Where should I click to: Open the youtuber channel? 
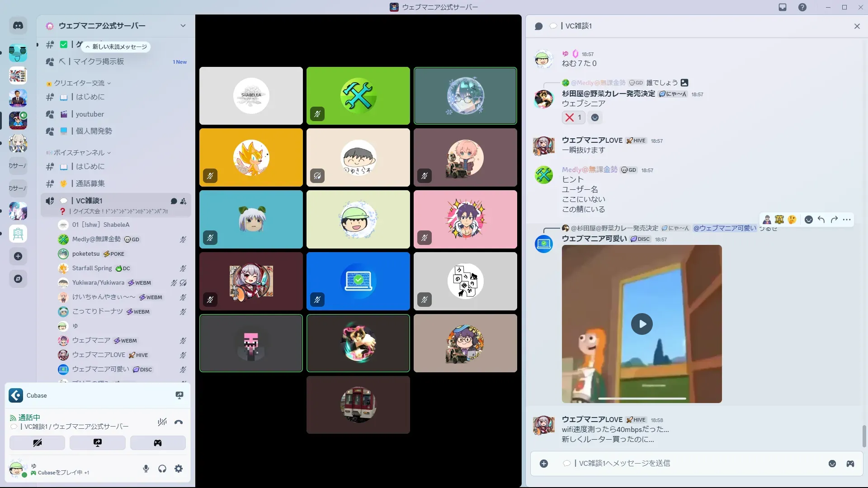[90, 114]
